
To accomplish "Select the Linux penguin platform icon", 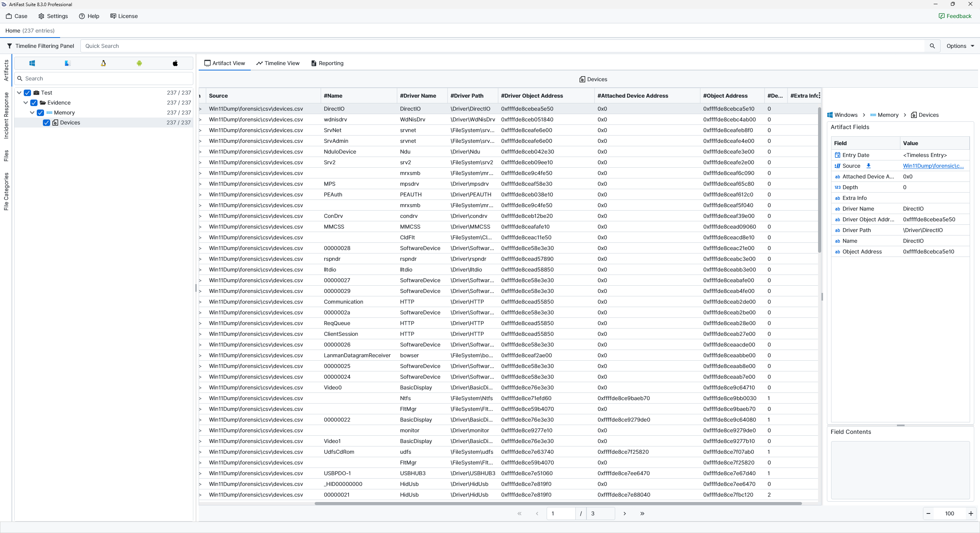I will pyautogui.click(x=103, y=63).
